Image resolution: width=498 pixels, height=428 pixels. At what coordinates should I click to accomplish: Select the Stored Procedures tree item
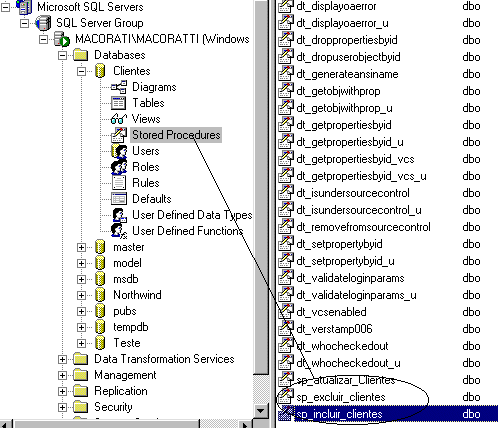coord(176,135)
